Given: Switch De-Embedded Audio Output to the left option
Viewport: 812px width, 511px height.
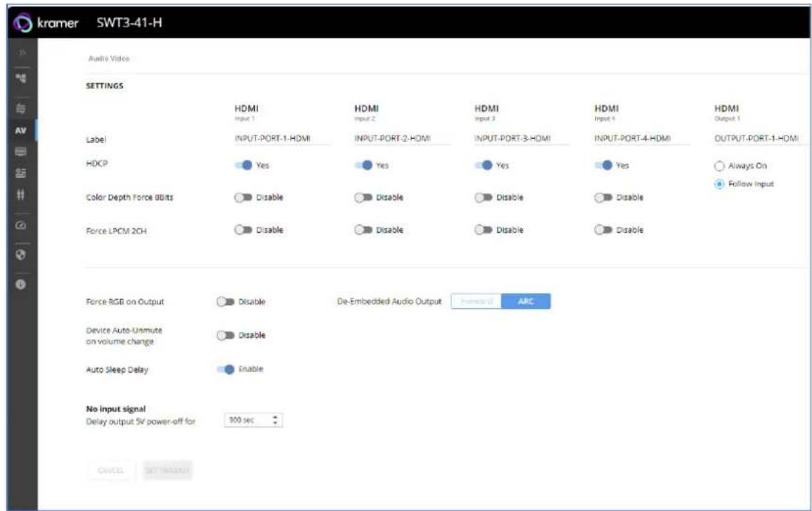Looking at the screenshot, I should pyautogui.click(x=477, y=301).
